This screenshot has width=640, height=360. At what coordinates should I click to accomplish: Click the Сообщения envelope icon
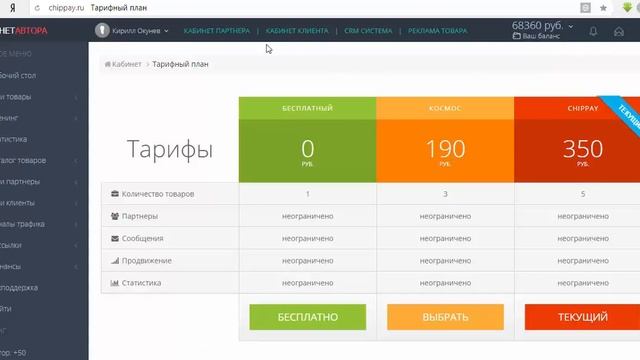point(115,238)
